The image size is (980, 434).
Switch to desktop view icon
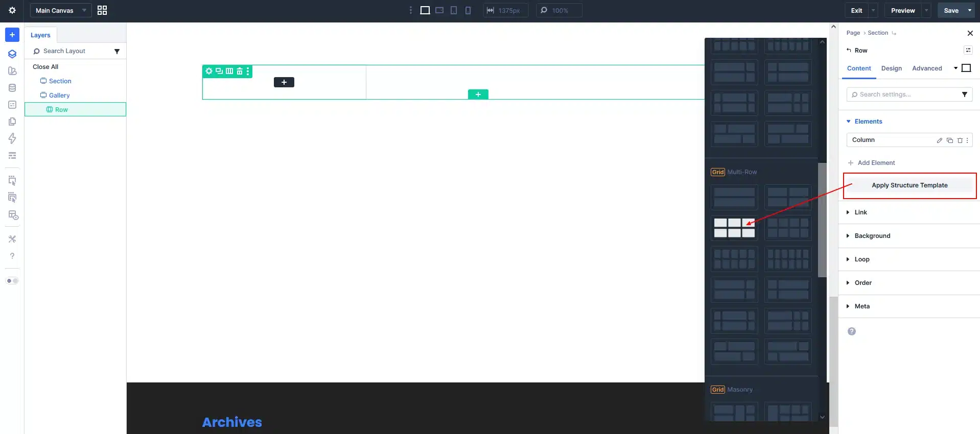pyautogui.click(x=425, y=10)
